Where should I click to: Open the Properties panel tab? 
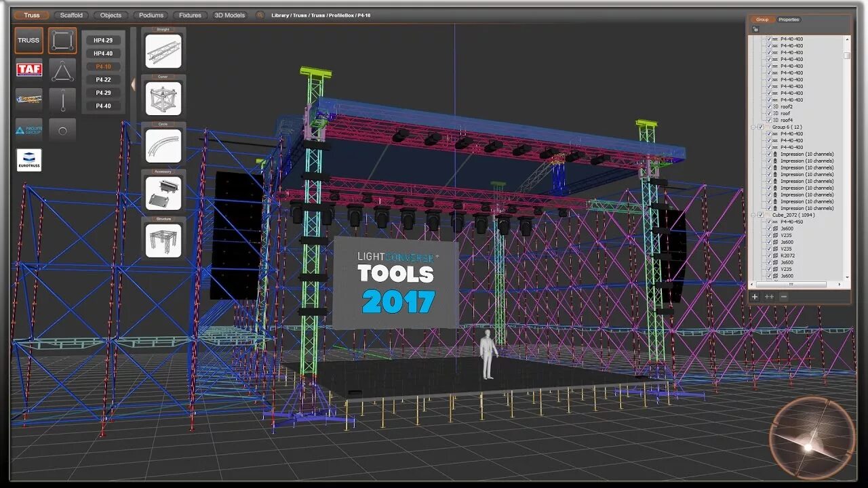(x=789, y=20)
